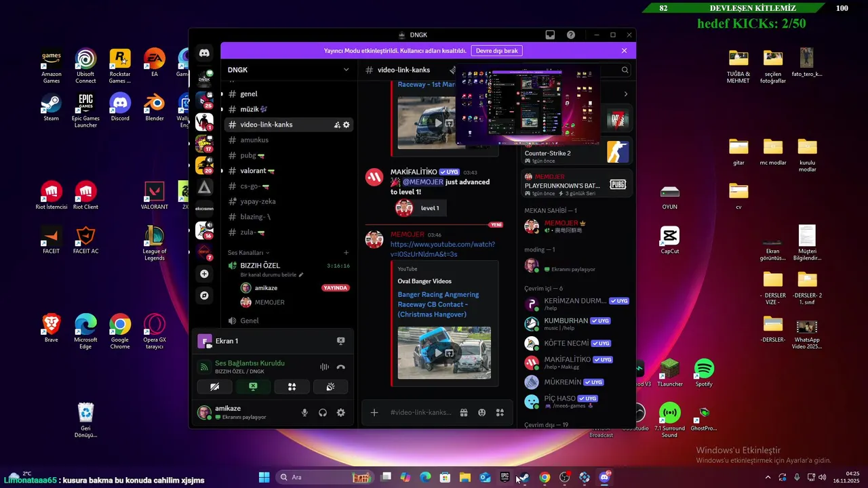Open Discord direct messages home icon
Screen dimensions: 868x488
coord(204,53)
